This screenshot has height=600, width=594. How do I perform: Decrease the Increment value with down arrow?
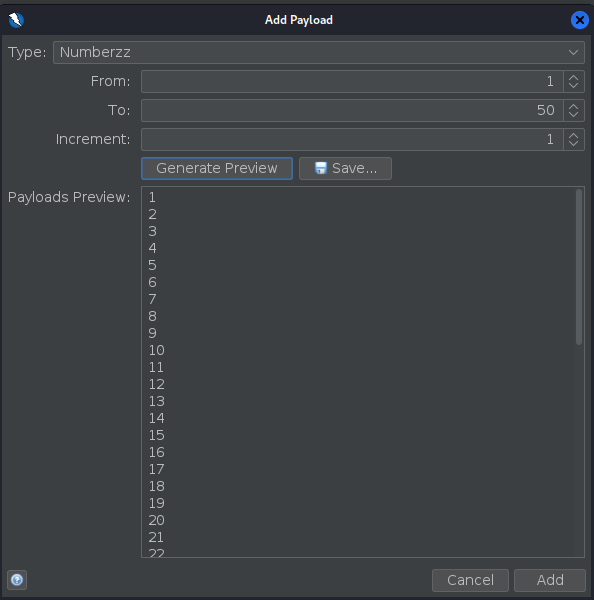point(573,144)
